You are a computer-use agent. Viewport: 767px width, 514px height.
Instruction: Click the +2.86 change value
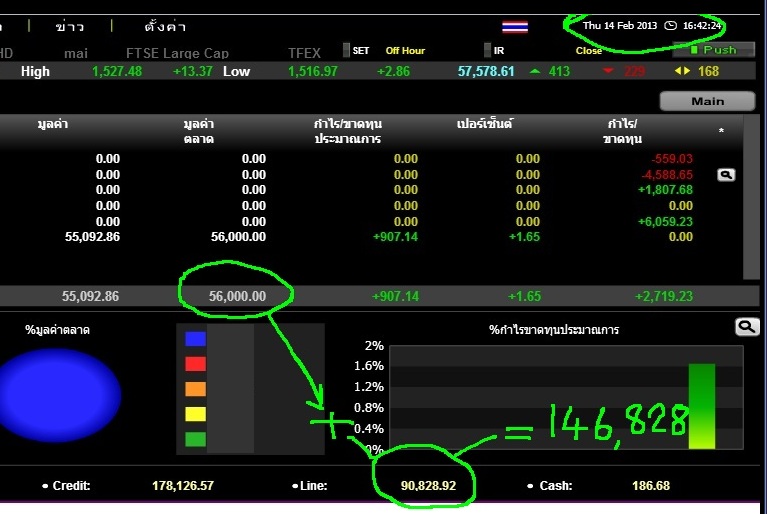(393, 71)
